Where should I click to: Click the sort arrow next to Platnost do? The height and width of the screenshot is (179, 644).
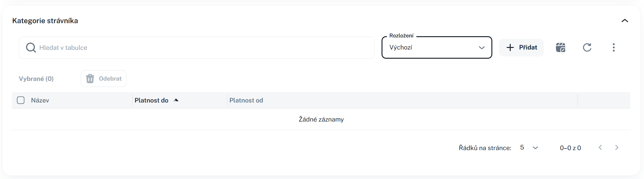coord(176,100)
